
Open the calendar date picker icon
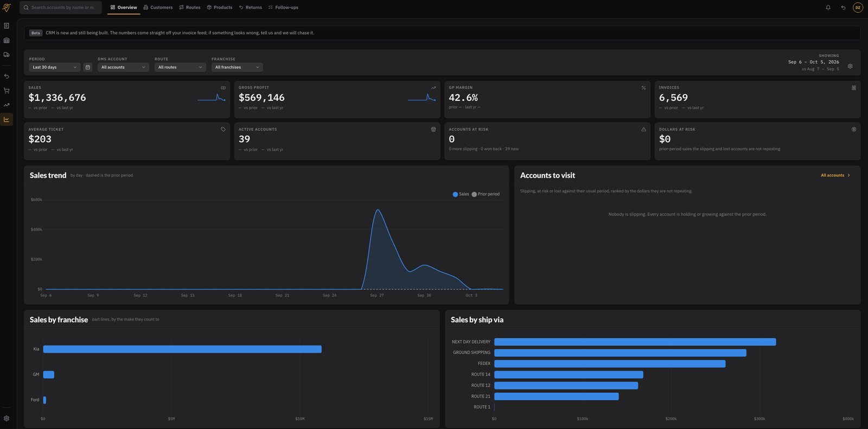point(88,67)
